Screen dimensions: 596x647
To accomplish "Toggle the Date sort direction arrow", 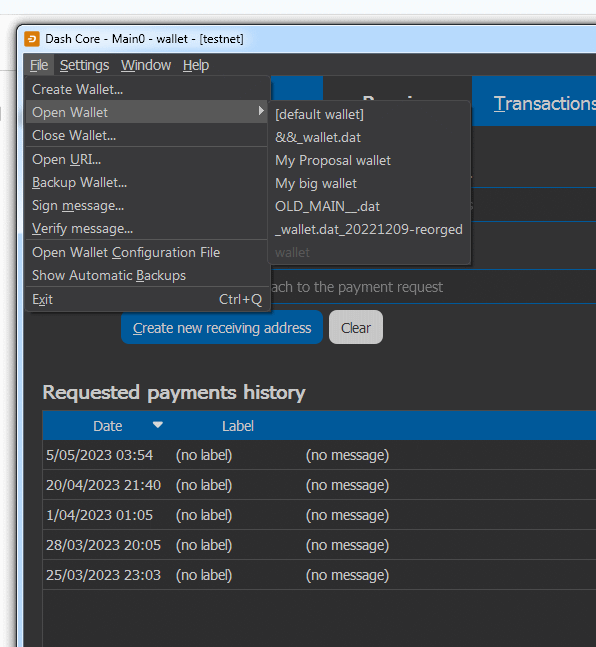I will point(158,424).
